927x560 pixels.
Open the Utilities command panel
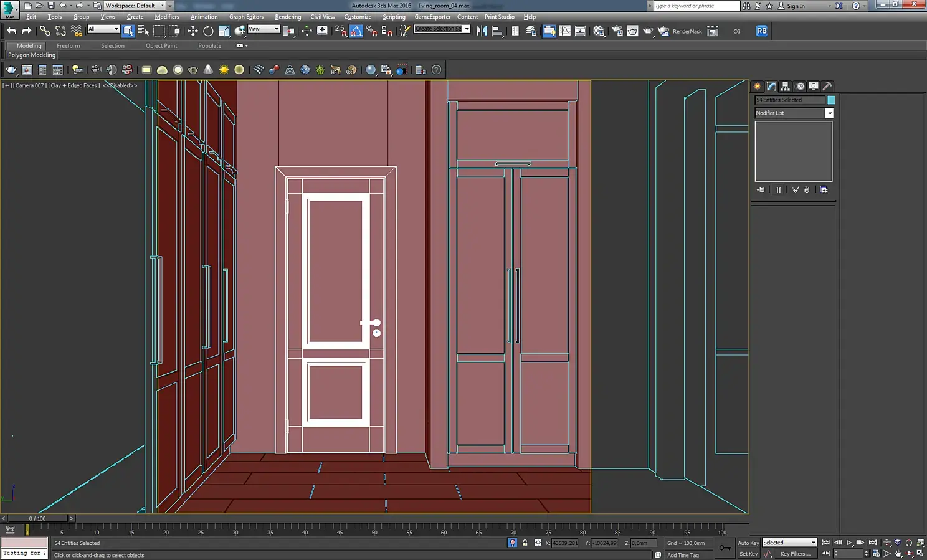pyautogui.click(x=827, y=87)
